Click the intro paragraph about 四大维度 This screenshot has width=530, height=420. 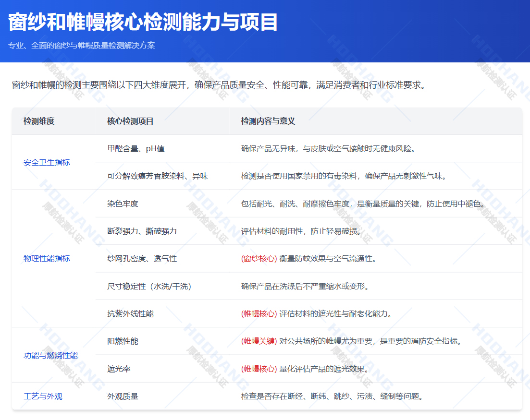[x=219, y=85]
